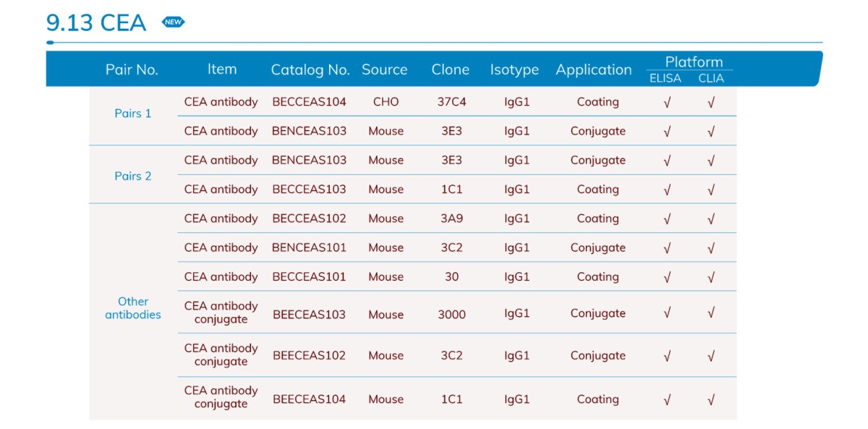Click the ELISA checkmark for BENCEAS101

[667, 248]
